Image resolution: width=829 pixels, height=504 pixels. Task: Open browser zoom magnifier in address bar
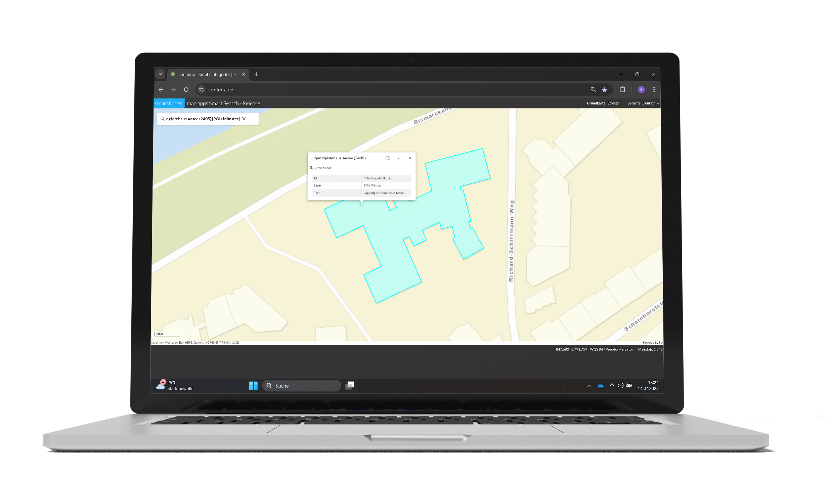point(593,89)
